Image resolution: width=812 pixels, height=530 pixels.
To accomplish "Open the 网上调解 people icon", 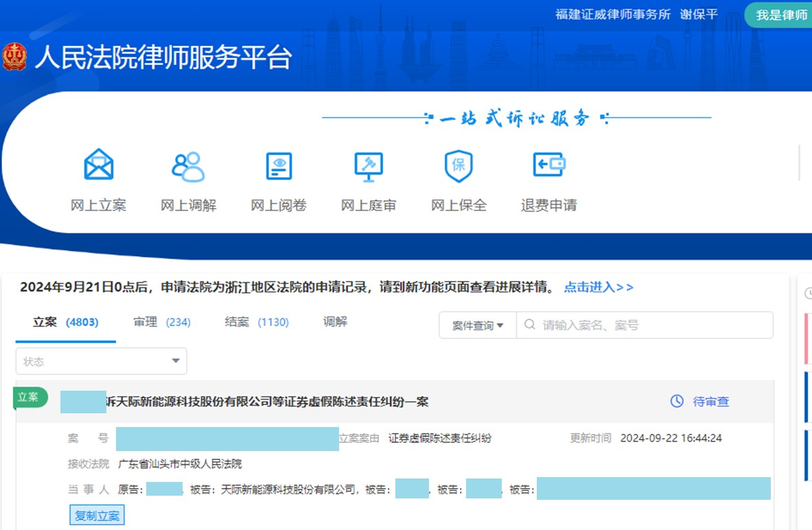I will tap(188, 166).
